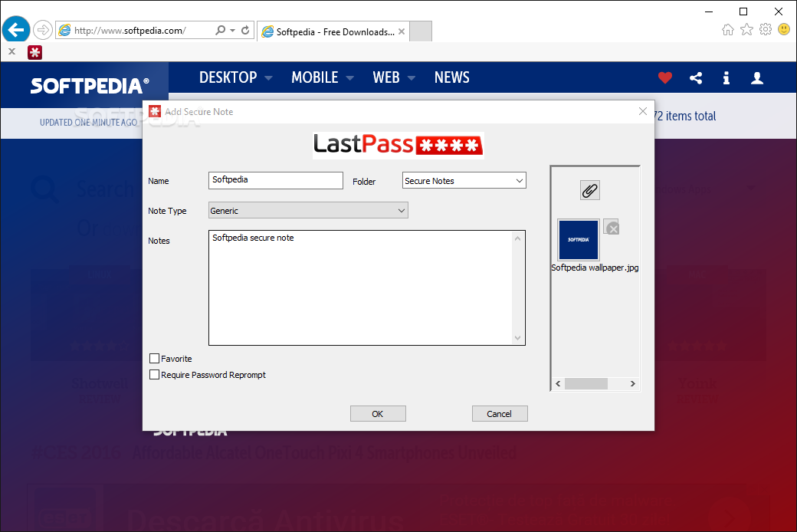Click the LastPass toolbar asterisk icon
797x532 pixels.
pyautogui.click(x=34, y=52)
